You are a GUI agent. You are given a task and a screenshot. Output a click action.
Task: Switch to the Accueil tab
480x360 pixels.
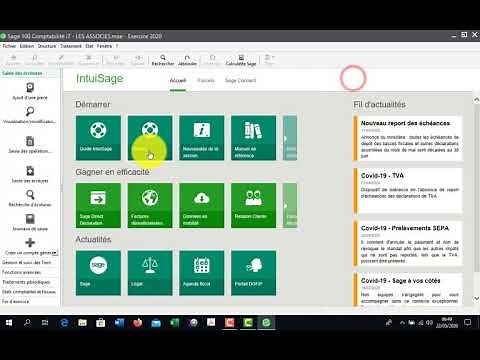178,80
